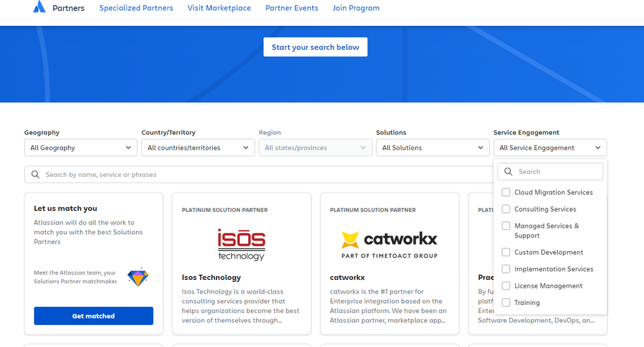The width and height of the screenshot is (644, 347).
Task: Open the All countries/territories dropdown
Action: 198,148
